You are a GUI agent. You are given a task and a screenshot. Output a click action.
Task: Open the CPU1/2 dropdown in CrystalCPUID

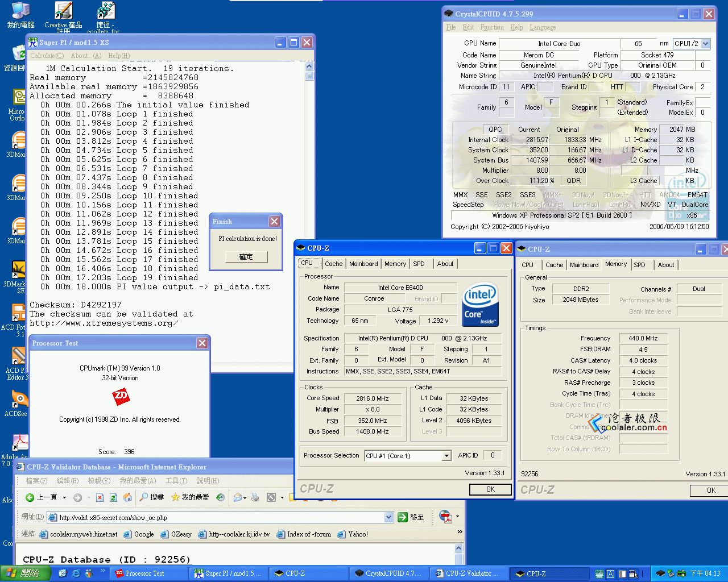tap(706, 44)
